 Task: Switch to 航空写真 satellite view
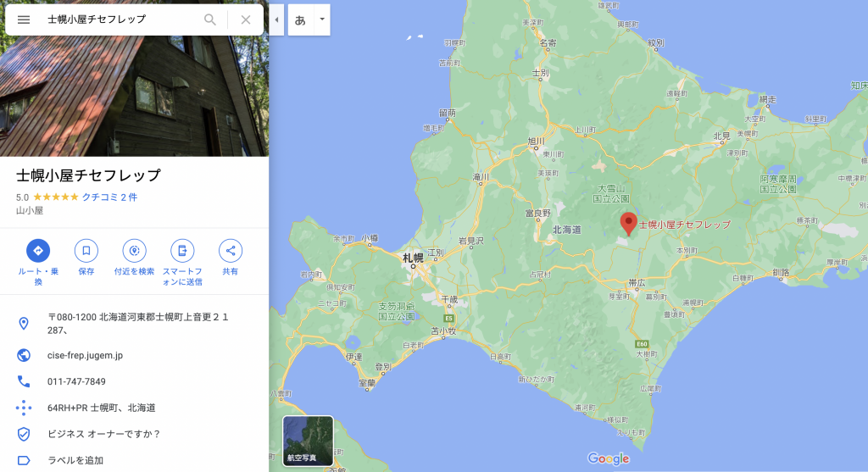tap(308, 441)
